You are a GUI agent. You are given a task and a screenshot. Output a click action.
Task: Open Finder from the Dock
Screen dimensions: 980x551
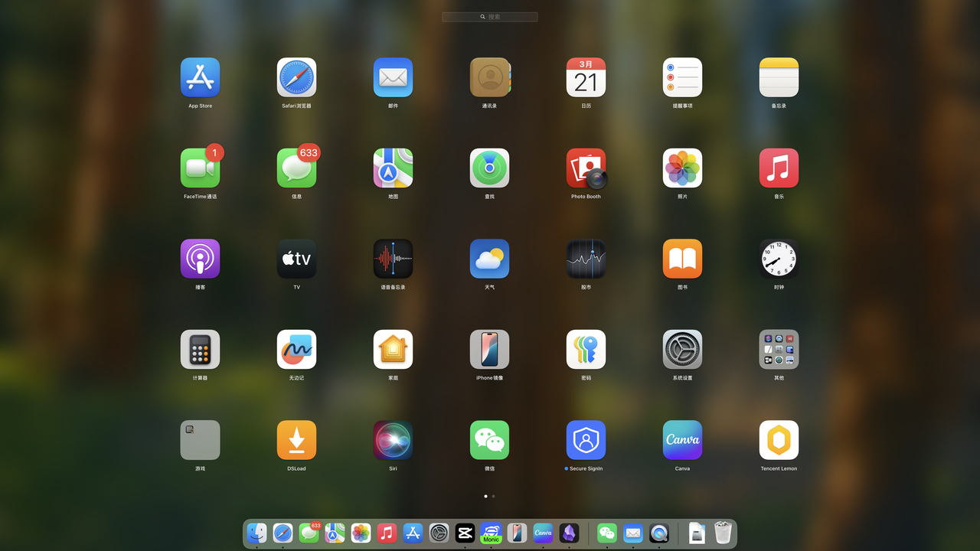pos(256,533)
